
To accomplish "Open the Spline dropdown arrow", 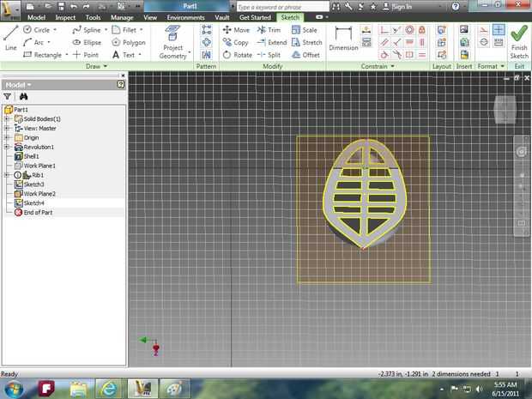I will [x=106, y=30].
